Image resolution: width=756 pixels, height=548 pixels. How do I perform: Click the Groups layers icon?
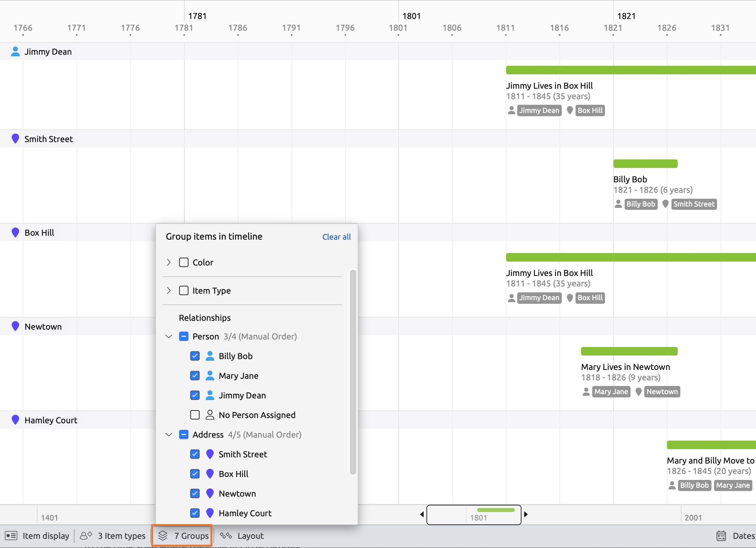tap(163, 536)
